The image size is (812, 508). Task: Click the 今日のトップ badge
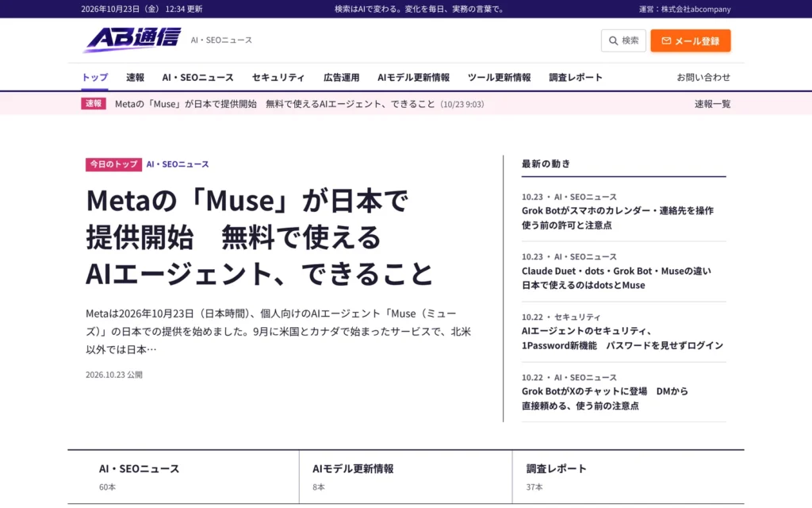[x=113, y=164]
